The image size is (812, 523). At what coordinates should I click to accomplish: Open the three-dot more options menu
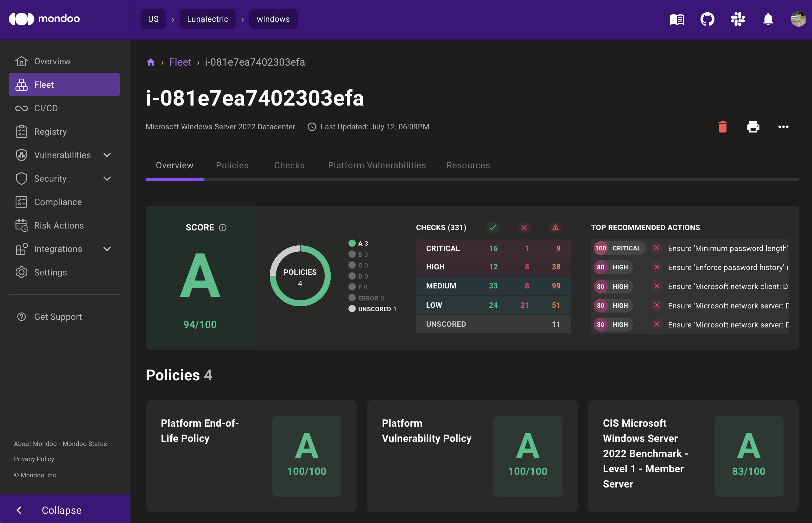click(x=783, y=127)
